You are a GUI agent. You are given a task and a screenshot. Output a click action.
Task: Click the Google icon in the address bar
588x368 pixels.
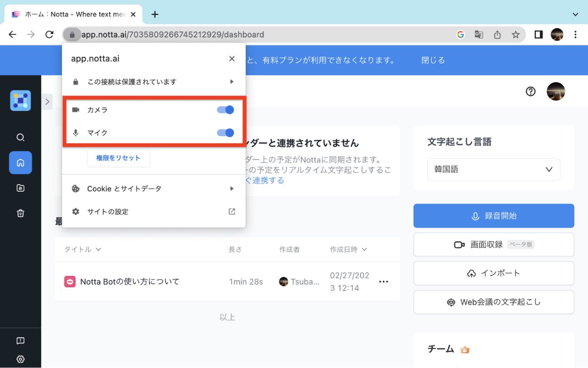460,34
